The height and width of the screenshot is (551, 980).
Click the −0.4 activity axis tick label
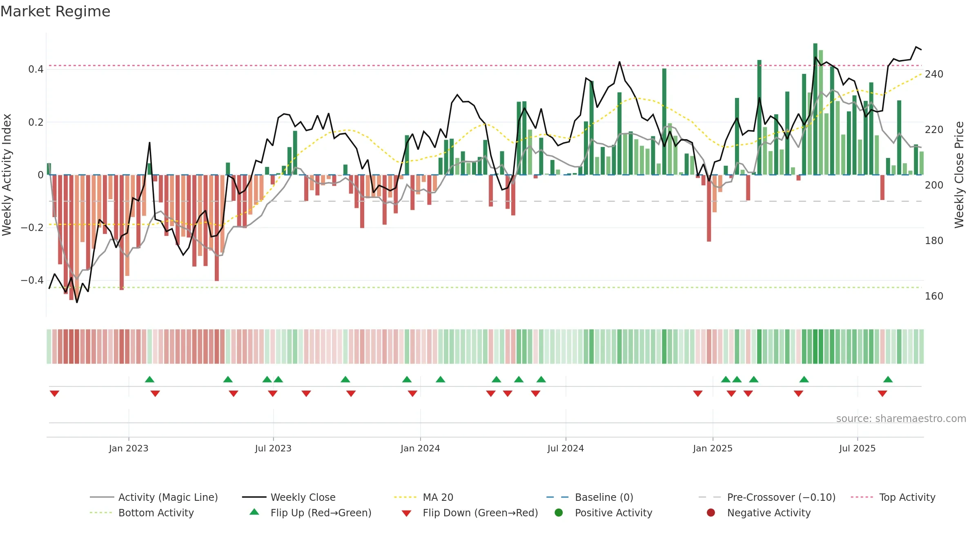[32, 280]
